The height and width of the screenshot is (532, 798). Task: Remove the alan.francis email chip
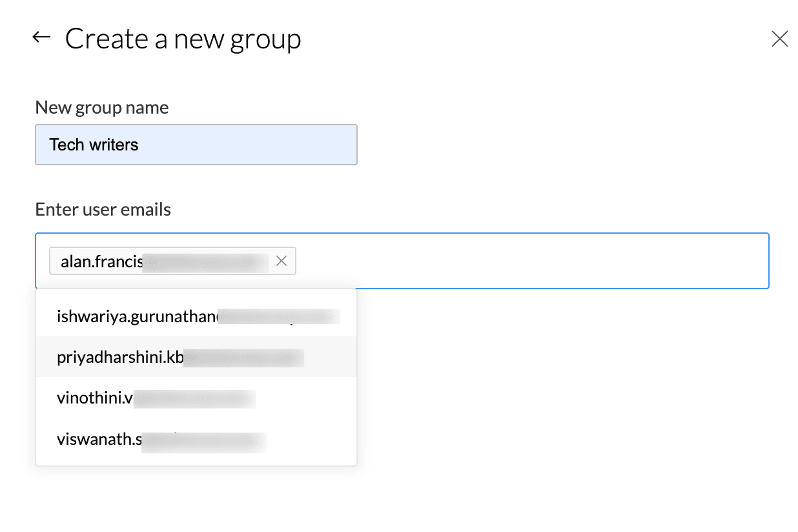(281, 261)
